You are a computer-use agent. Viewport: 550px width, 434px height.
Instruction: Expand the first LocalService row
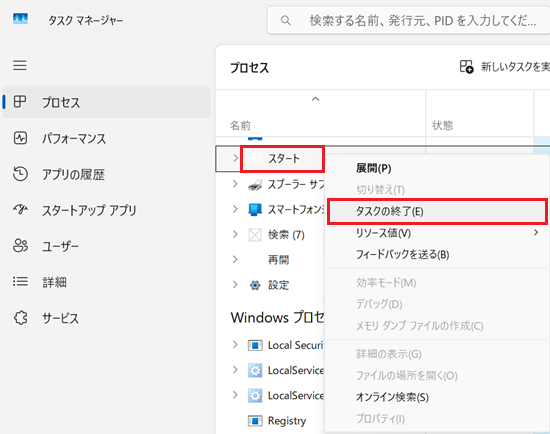point(235,370)
